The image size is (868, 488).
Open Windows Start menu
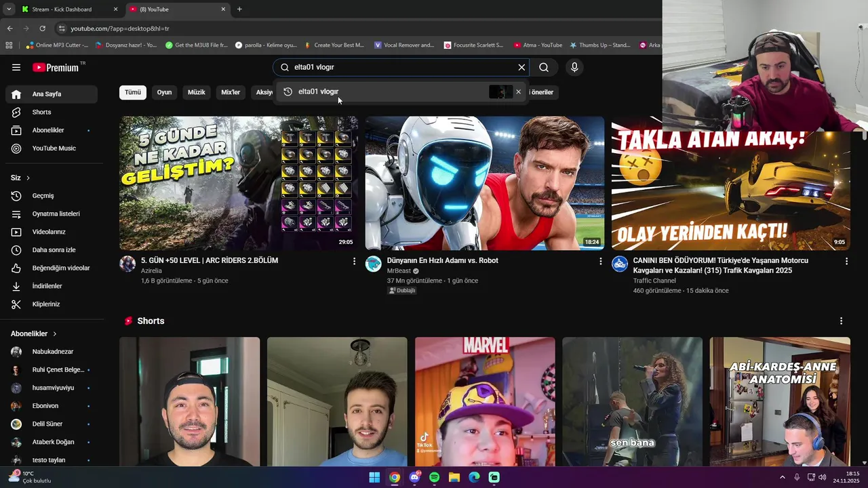[x=374, y=477]
